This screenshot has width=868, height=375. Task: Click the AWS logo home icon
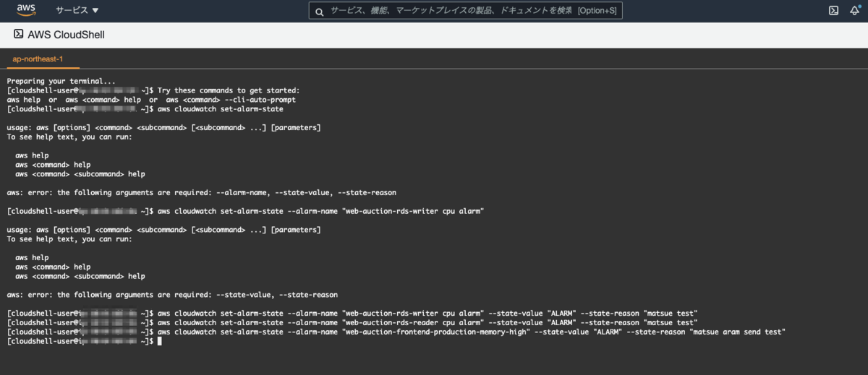[27, 10]
